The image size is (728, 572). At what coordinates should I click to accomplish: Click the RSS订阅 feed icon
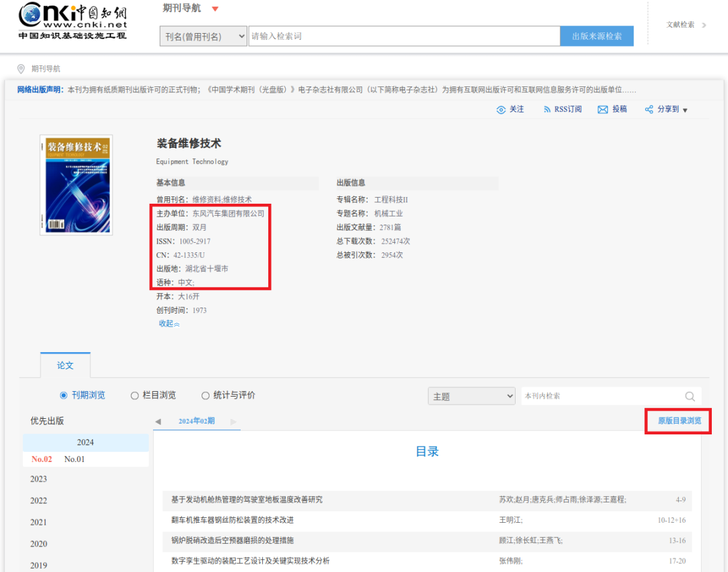547,109
